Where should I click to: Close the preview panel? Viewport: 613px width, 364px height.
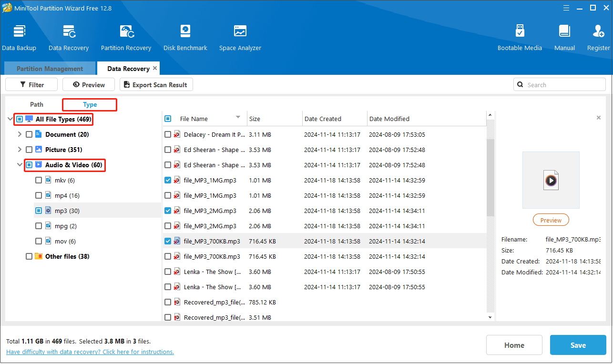599,118
